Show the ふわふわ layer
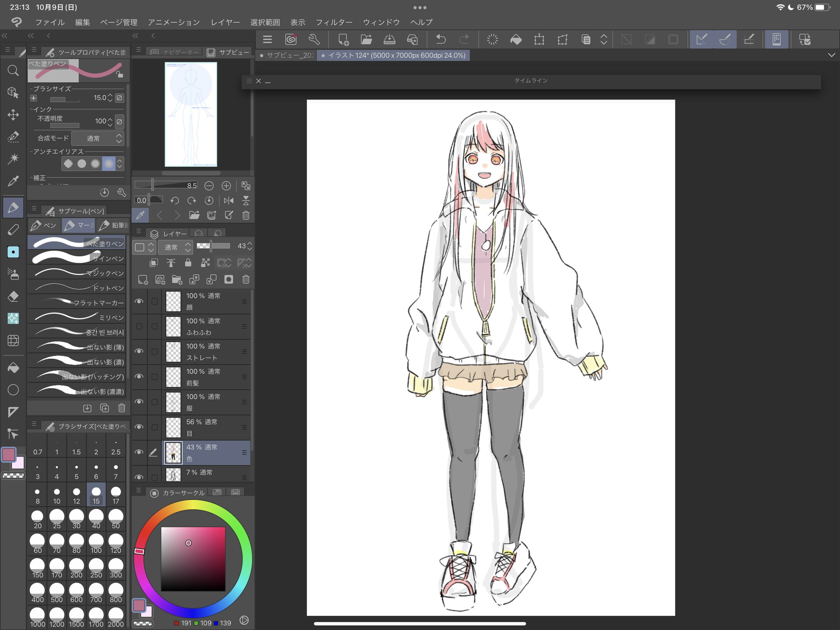Screen dimensions: 840x630 pyautogui.click(x=139, y=326)
